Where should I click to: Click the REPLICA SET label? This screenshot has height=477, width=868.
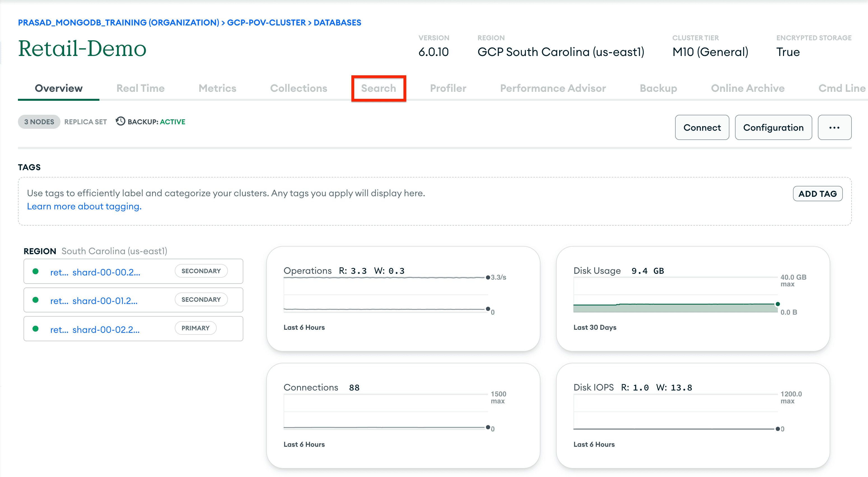pyautogui.click(x=86, y=121)
